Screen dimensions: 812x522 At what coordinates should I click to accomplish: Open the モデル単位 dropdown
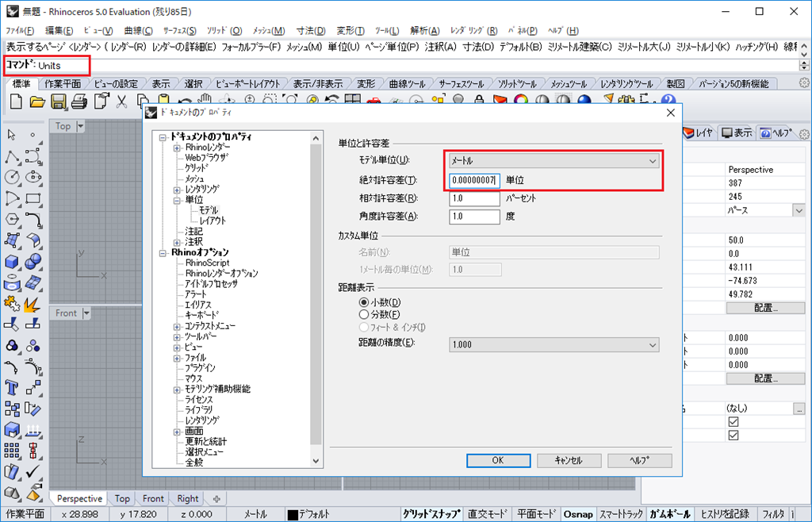click(x=553, y=161)
